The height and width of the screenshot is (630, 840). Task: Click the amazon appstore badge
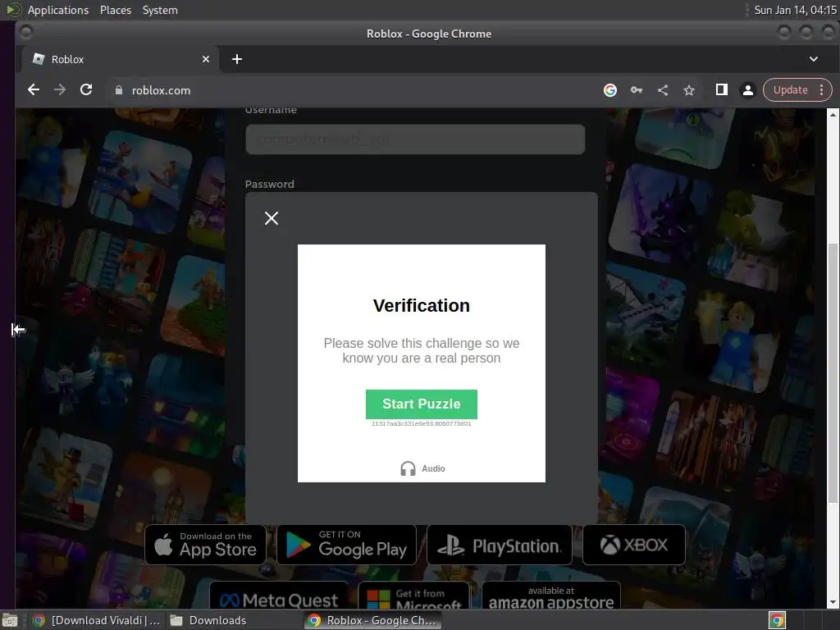coord(551,596)
